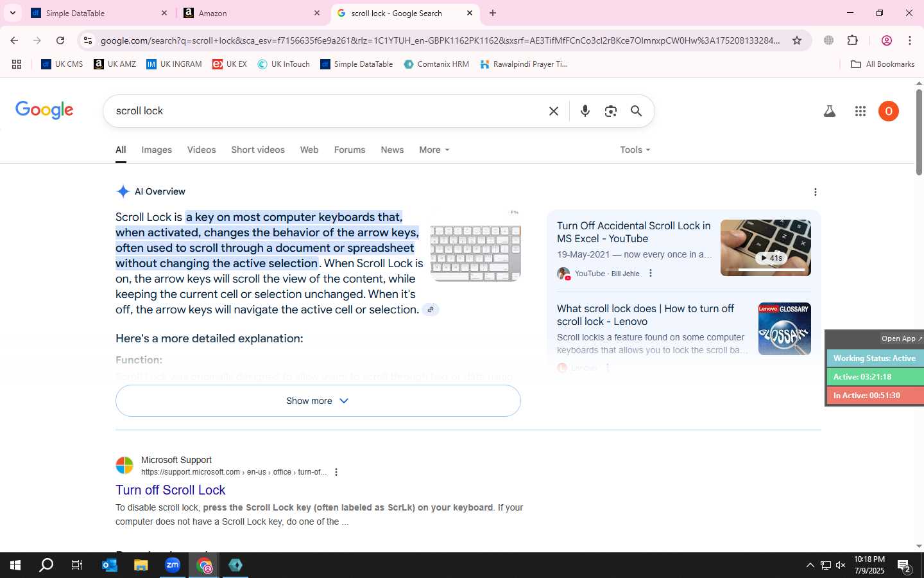Clear the search box with the X
The width and height of the screenshot is (924, 578).
tap(554, 111)
